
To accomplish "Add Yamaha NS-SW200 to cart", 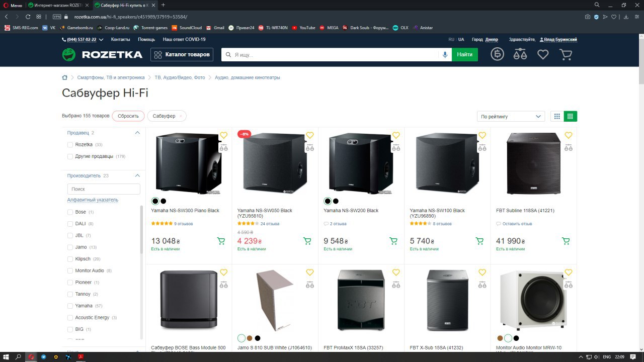I will pos(393,241).
